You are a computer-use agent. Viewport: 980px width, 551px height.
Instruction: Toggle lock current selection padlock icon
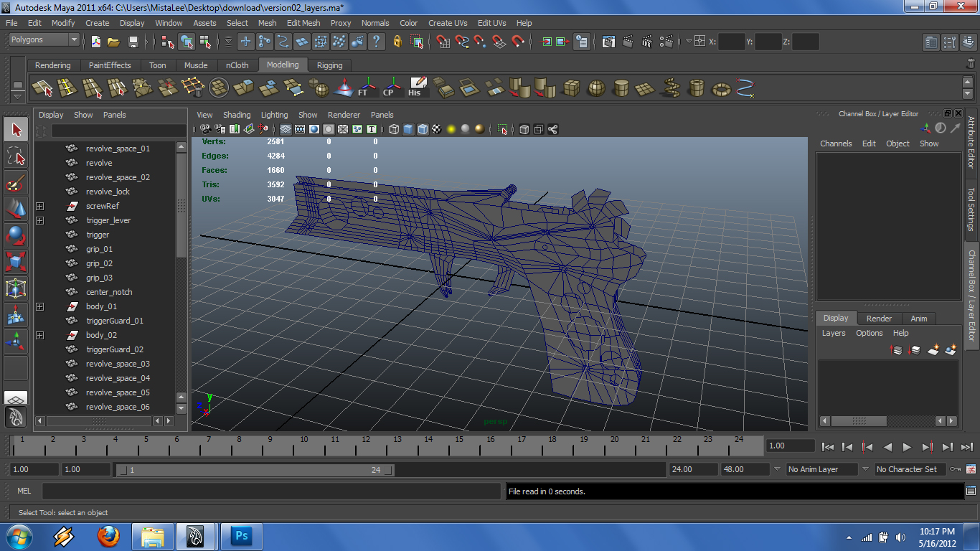tap(397, 42)
